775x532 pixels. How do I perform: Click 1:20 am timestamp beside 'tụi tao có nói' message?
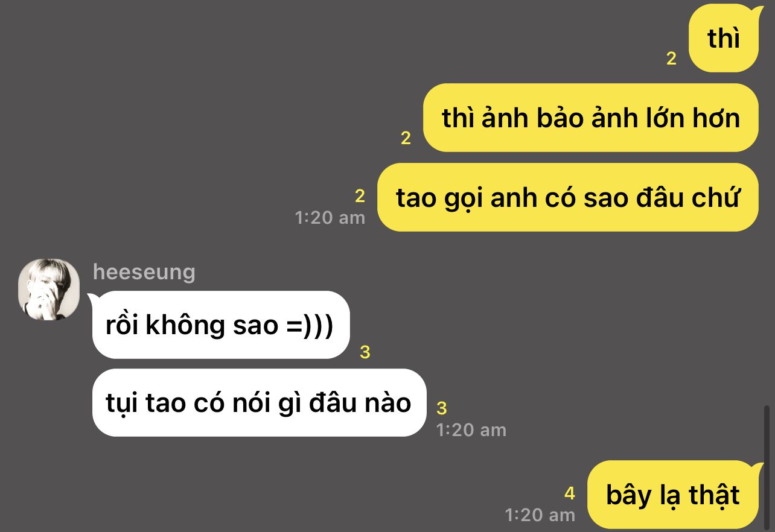coord(471,430)
